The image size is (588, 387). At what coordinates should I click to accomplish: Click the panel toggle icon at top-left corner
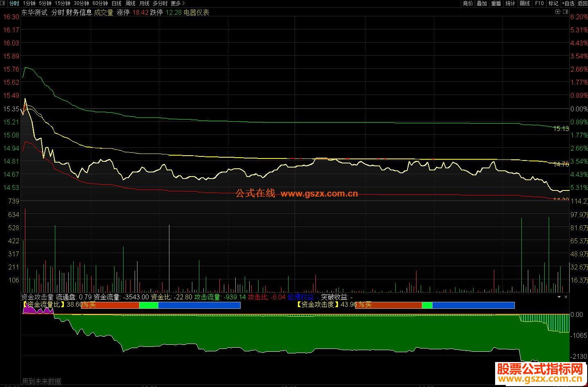3,3
